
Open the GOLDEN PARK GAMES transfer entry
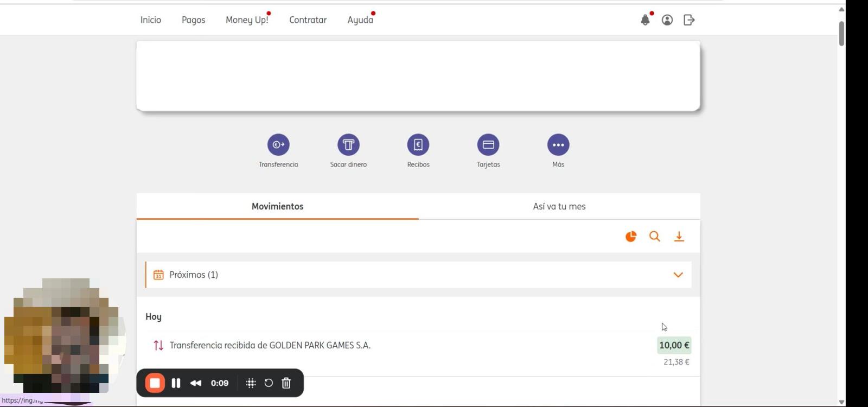click(270, 345)
